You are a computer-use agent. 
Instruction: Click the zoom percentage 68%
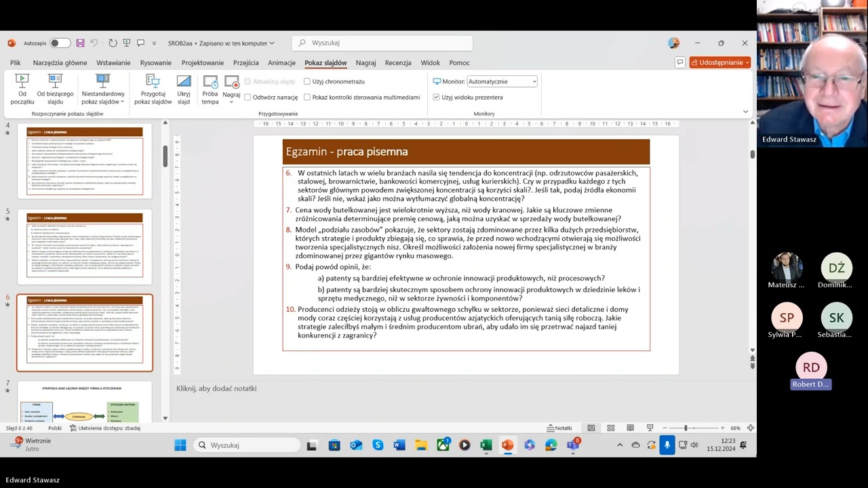tap(735, 428)
